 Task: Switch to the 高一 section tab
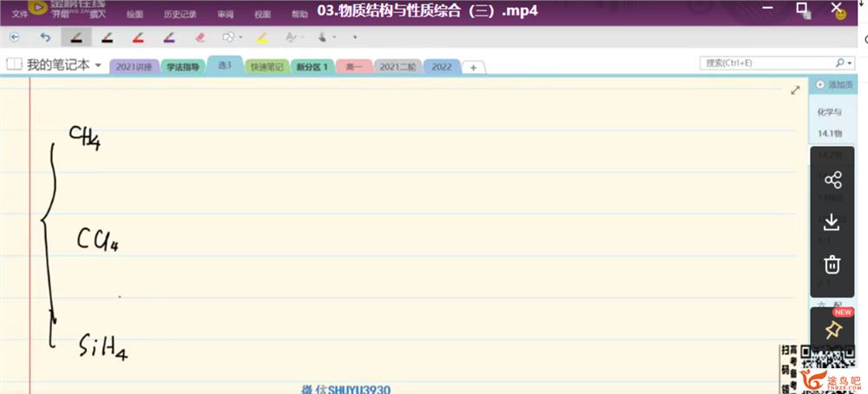pyautogui.click(x=354, y=67)
